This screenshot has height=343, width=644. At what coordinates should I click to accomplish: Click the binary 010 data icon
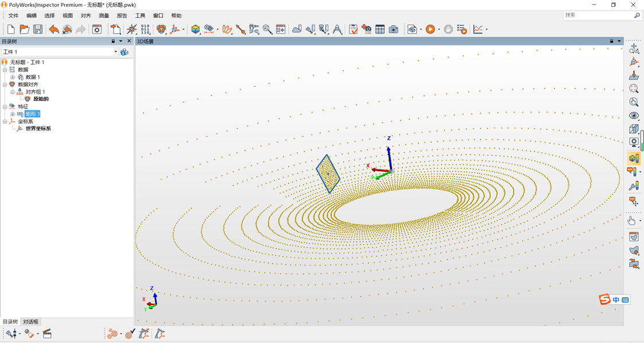tap(145, 29)
